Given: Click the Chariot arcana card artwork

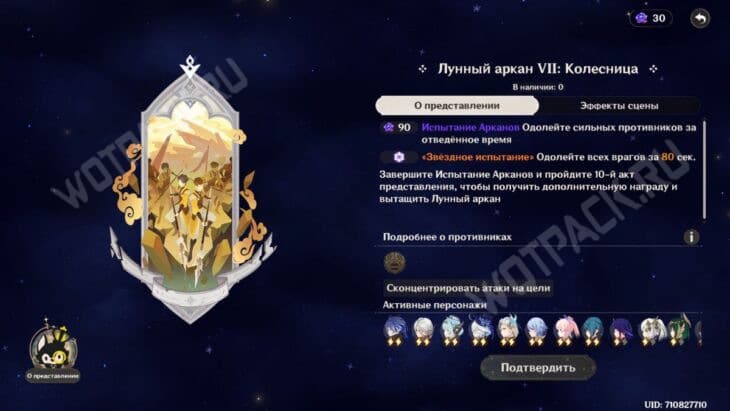Looking at the screenshot, I should click(x=190, y=193).
